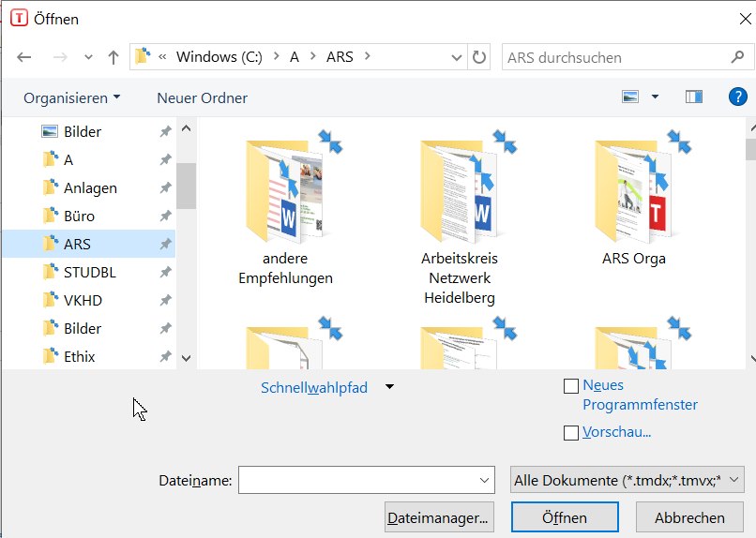Screen dimensions: 756x538
Task: Create folder with Neuer Ordner
Action: [202, 97]
